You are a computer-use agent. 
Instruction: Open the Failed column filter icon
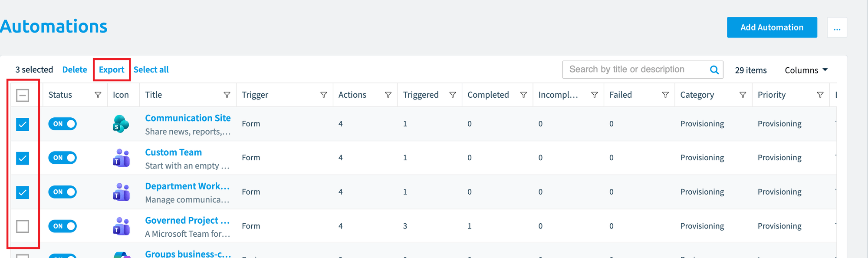[665, 95]
